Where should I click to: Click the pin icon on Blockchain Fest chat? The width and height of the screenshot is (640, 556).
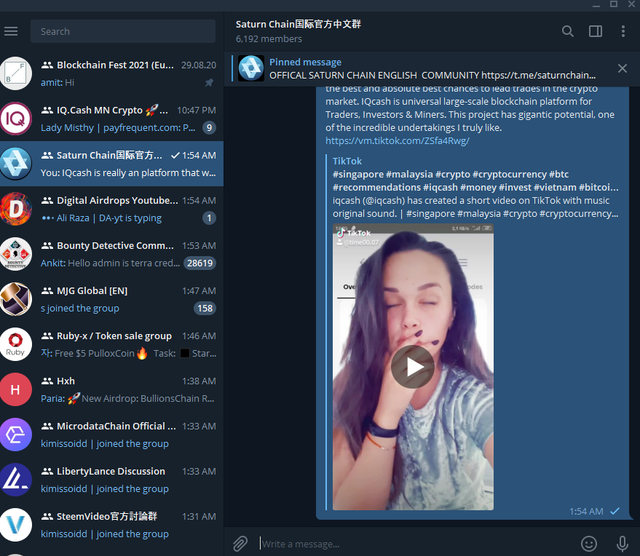click(x=209, y=83)
